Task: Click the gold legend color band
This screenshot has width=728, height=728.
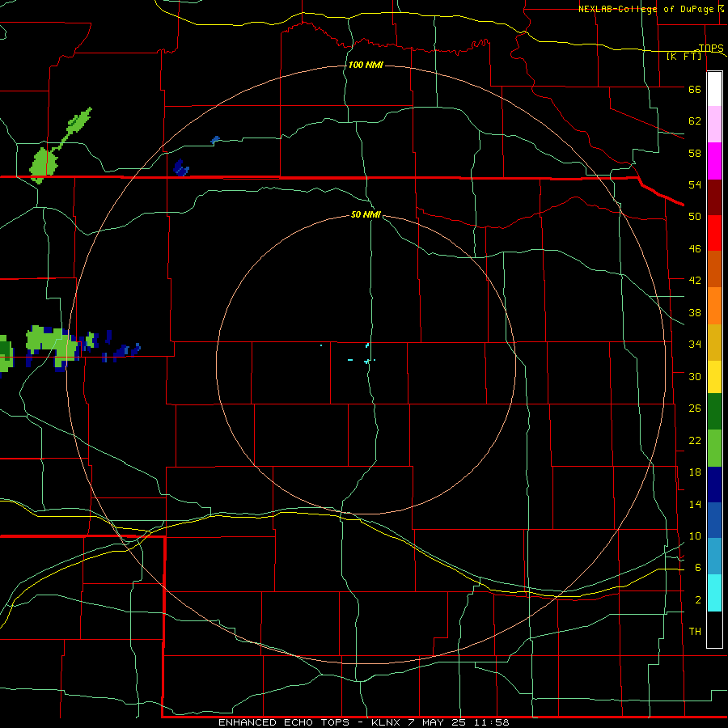Action: [714, 342]
